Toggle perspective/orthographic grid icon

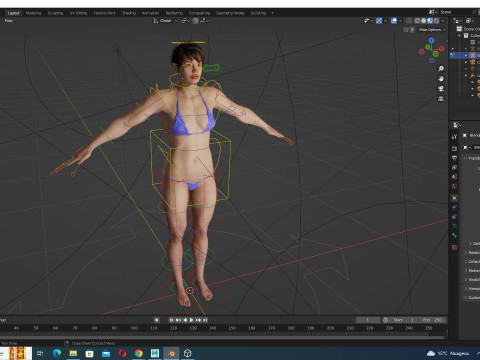click(x=441, y=99)
